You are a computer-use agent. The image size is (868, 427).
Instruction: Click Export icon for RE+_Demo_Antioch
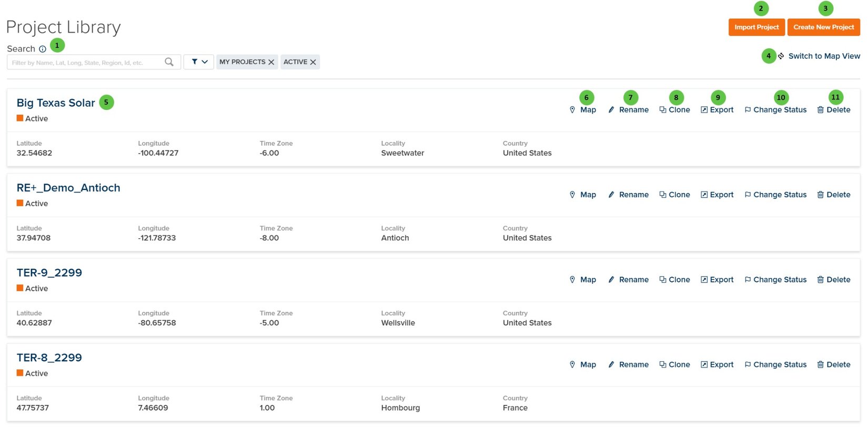pos(704,195)
